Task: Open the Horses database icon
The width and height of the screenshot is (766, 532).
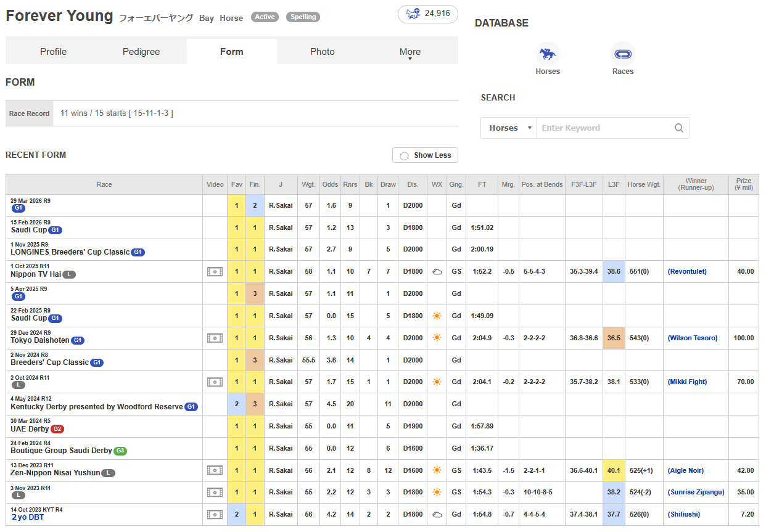Action: pyautogui.click(x=548, y=54)
